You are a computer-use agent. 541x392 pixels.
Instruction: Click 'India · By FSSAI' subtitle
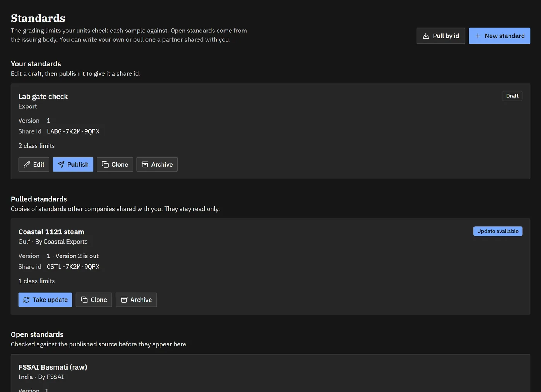click(x=41, y=377)
